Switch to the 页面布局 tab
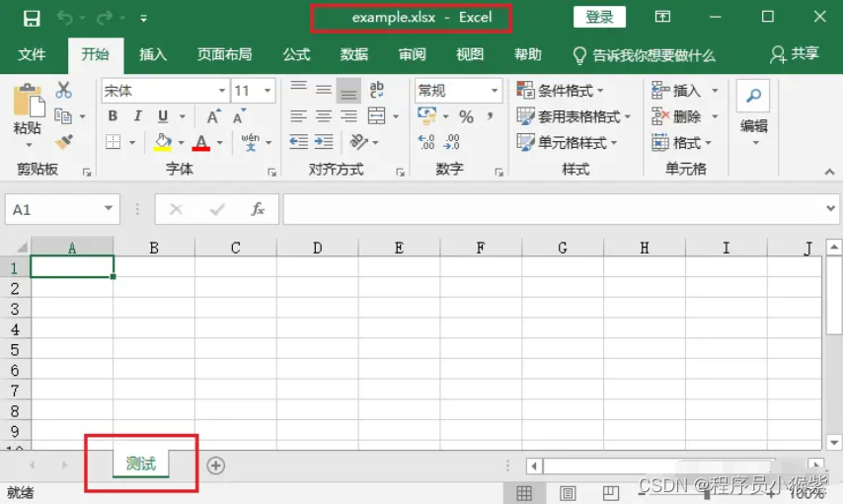 coord(224,54)
